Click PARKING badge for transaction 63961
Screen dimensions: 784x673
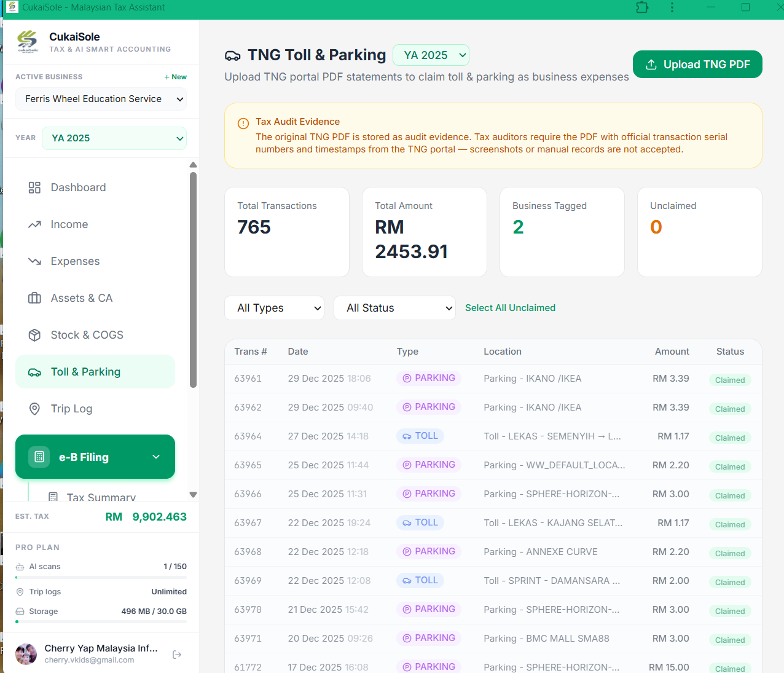(429, 378)
